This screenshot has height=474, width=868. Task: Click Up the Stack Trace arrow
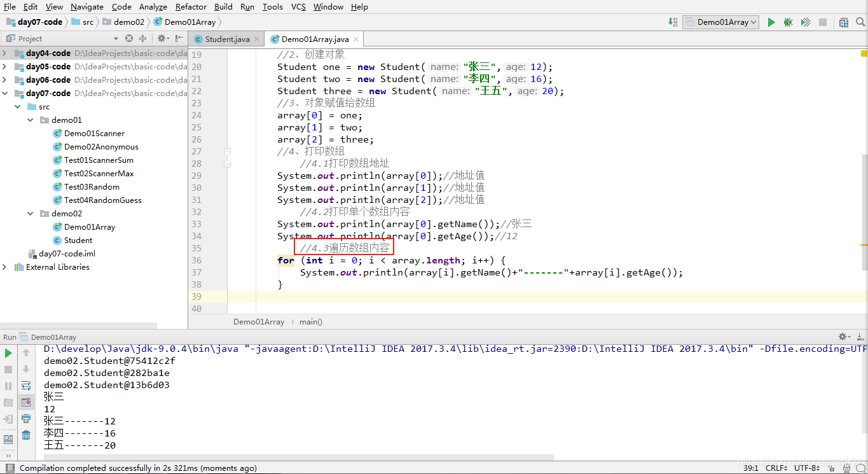coord(26,352)
